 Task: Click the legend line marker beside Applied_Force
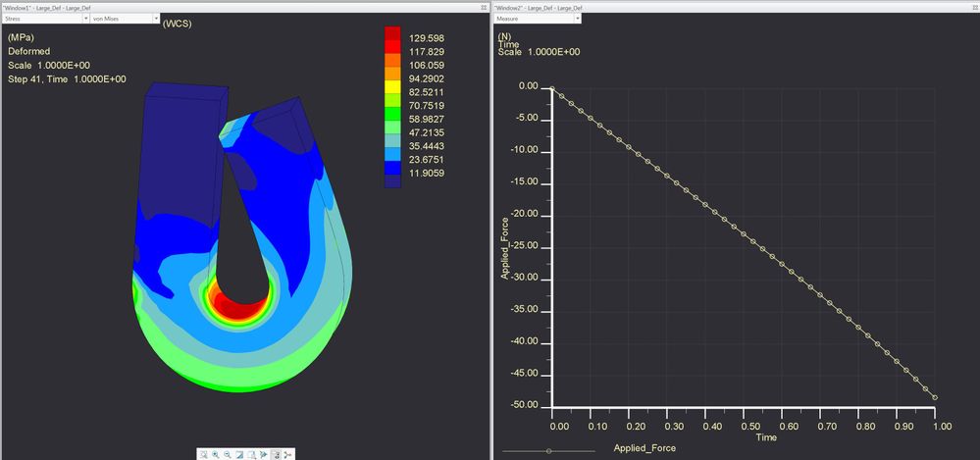548,450
